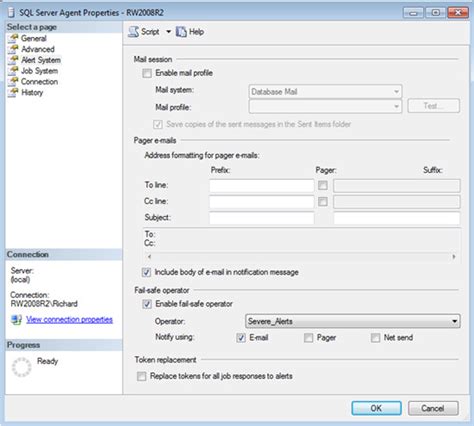Click the Cc line prefix field
474x426 pixels.
point(262,202)
